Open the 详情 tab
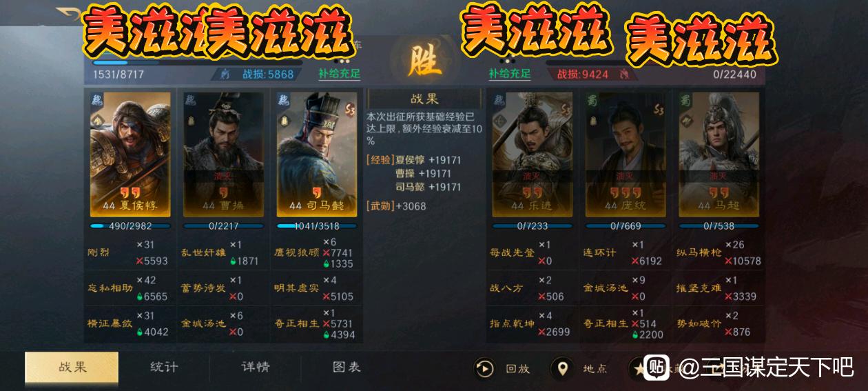This screenshot has width=868, height=391. point(256,367)
